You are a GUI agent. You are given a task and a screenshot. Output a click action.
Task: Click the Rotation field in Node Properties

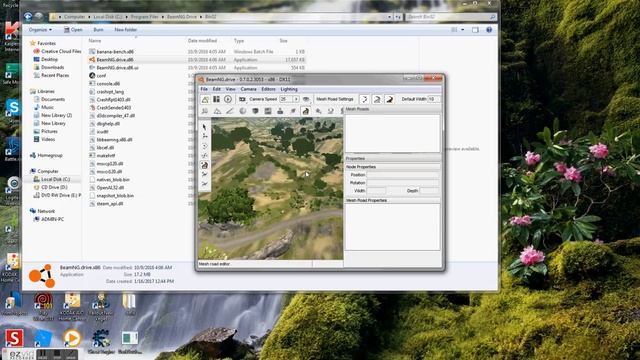[x=403, y=183]
